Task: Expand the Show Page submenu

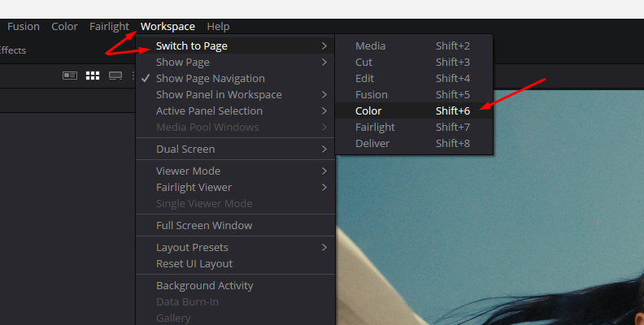Action: coord(235,62)
